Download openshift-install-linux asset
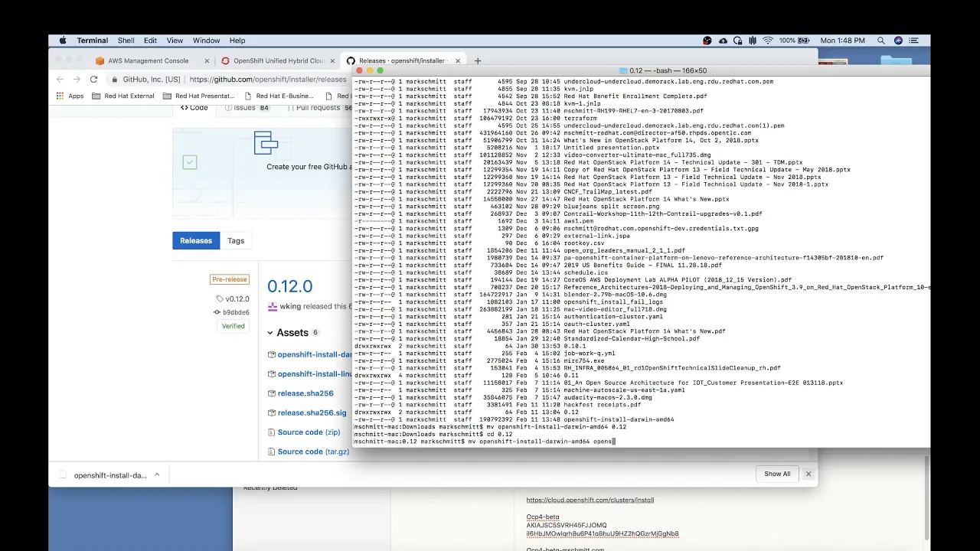Image resolution: width=980 pixels, height=551 pixels. tap(315, 374)
